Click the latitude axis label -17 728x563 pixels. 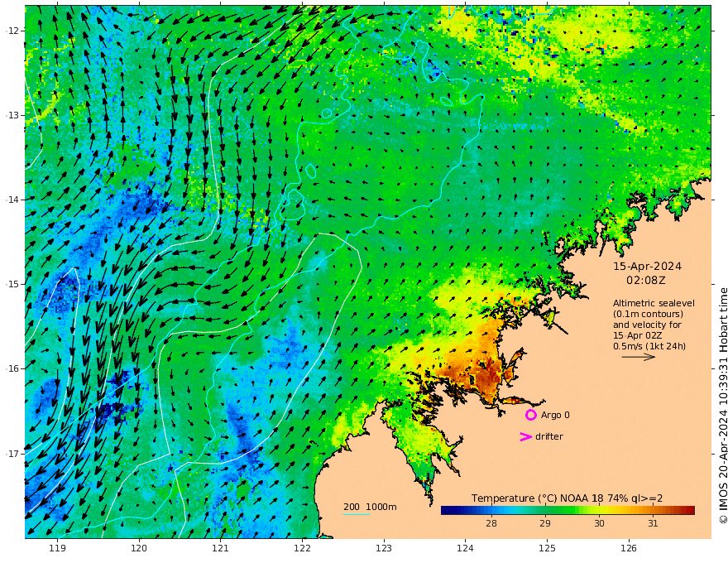(12, 454)
